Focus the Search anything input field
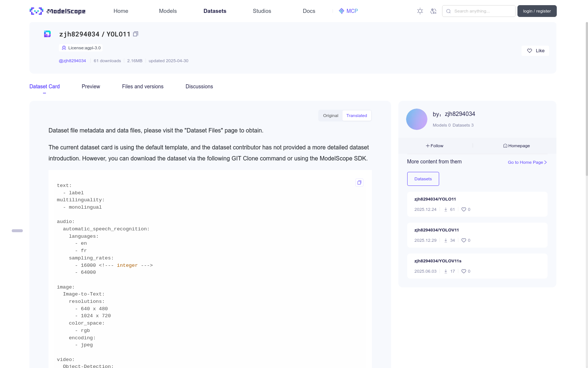Viewport: 588px width, 368px height. [x=479, y=11]
